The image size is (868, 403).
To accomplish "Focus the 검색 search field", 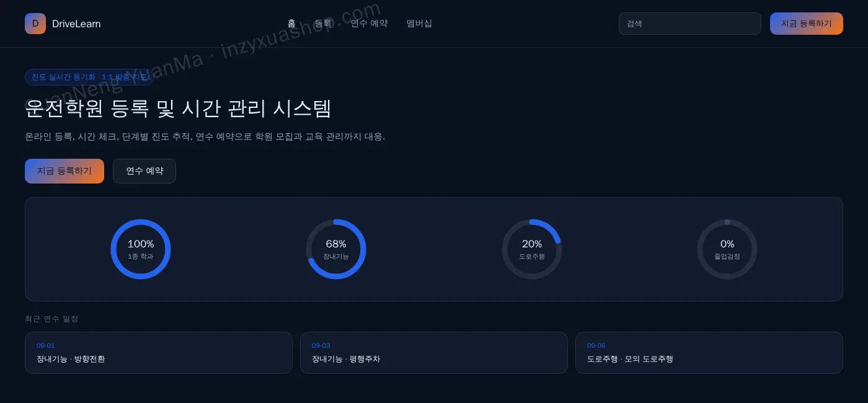I will coord(690,24).
